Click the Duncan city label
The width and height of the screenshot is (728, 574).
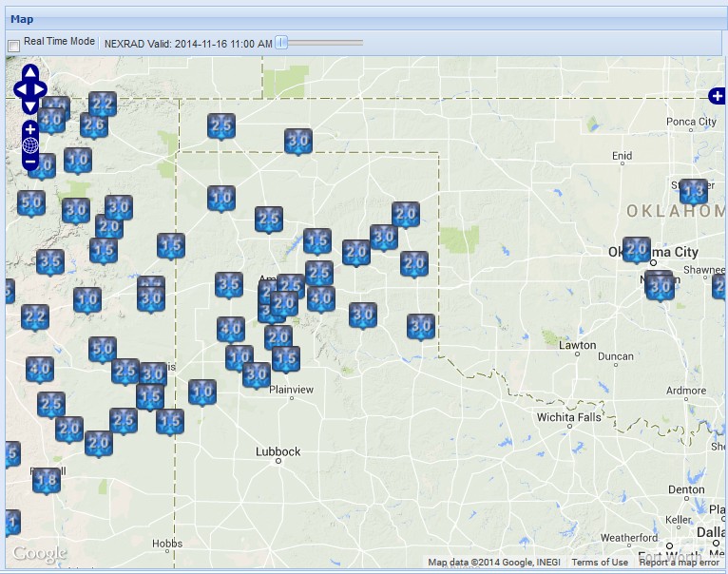click(615, 356)
